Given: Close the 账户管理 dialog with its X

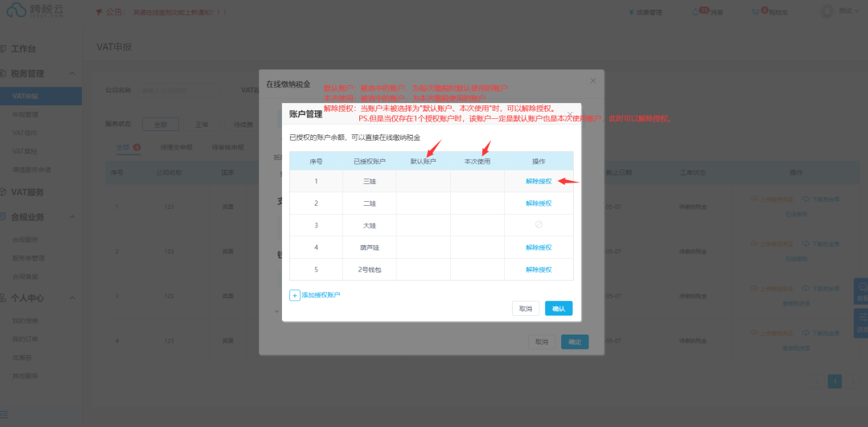Looking at the screenshot, I should [x=570, y=114].
